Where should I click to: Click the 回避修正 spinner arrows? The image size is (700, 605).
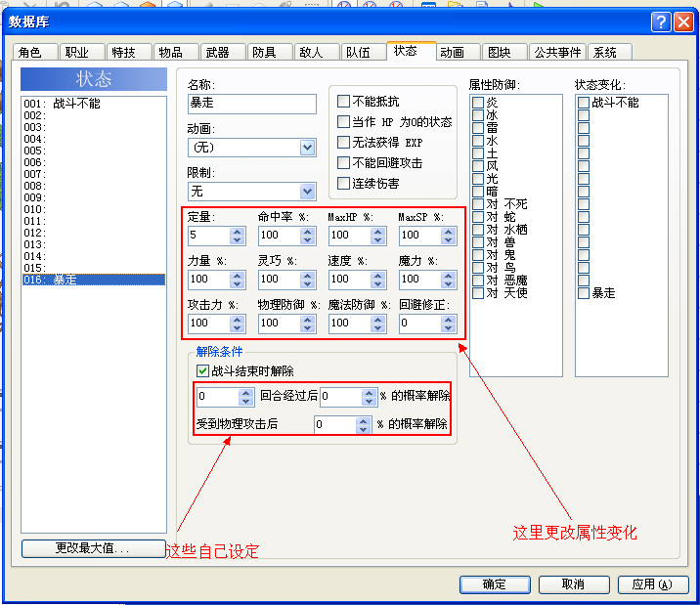click(449, 324)
